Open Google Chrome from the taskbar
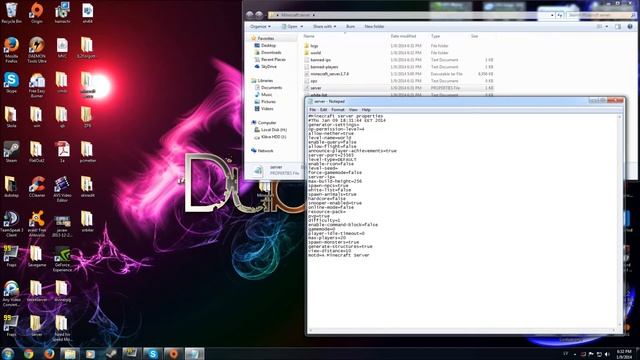 (29, 353)
